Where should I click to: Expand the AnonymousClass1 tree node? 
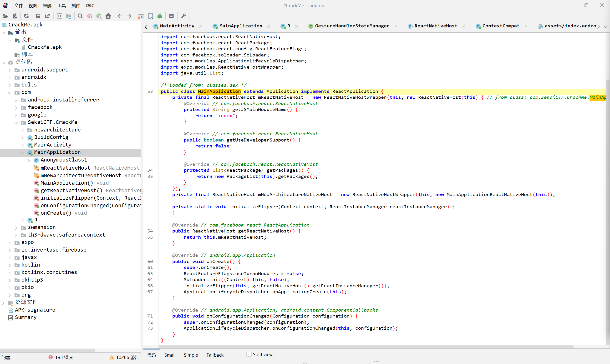pyautogui.click(x=29, y=160)
